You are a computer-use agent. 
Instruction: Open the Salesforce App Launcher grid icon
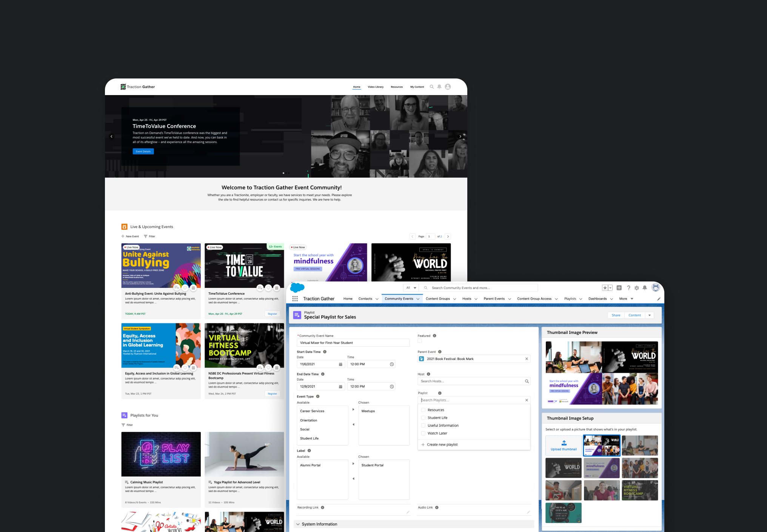coord(295,298)
